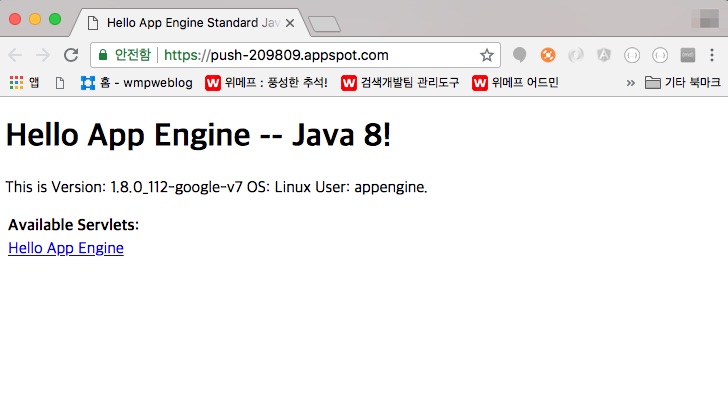This screenshot has height=400, width=728.
Task: Click the gray 'md' extension icon
Action: pyautogui.click(x=688, y=56)
